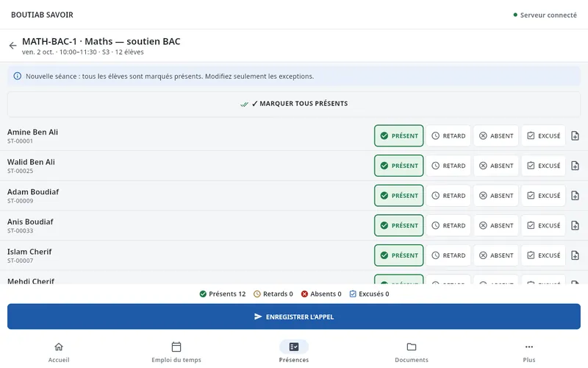Mark Adam Boudiaf as Retard
The height and width of the screenshot is (368, 588).
pos(448,196)
